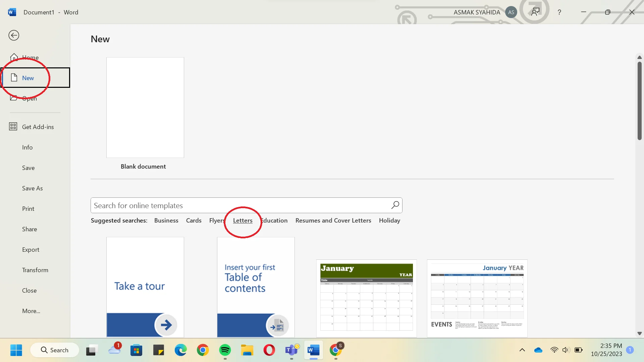Screen dimensions: 644x362
Task: Click the Letters suggested search link
Action: (243, 221)
